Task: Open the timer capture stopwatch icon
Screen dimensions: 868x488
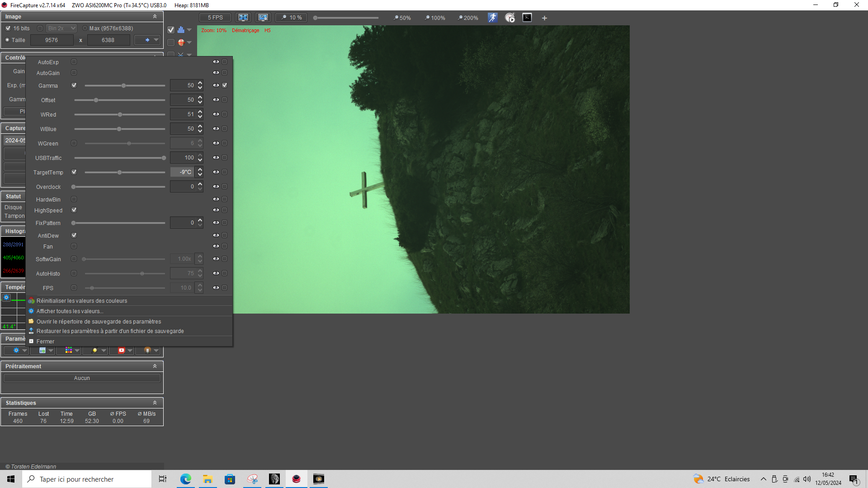Action: coord(510,18)
